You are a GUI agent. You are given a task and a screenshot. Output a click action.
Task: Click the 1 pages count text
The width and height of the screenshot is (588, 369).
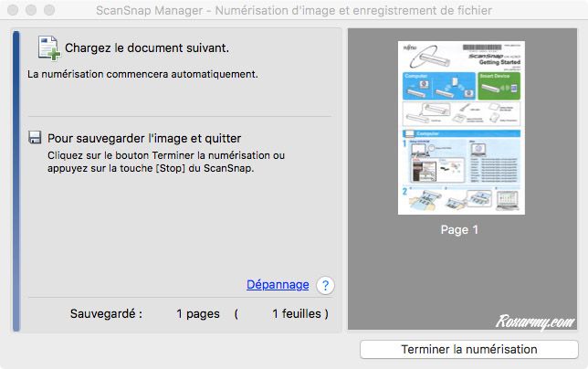[197, 314]
